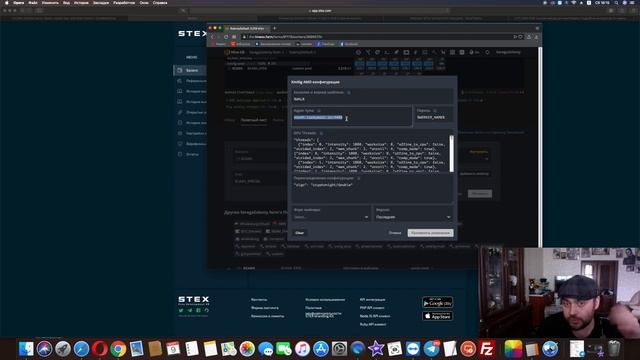
Task: Open Safari from the dock
Action: (x=81, y=349)
